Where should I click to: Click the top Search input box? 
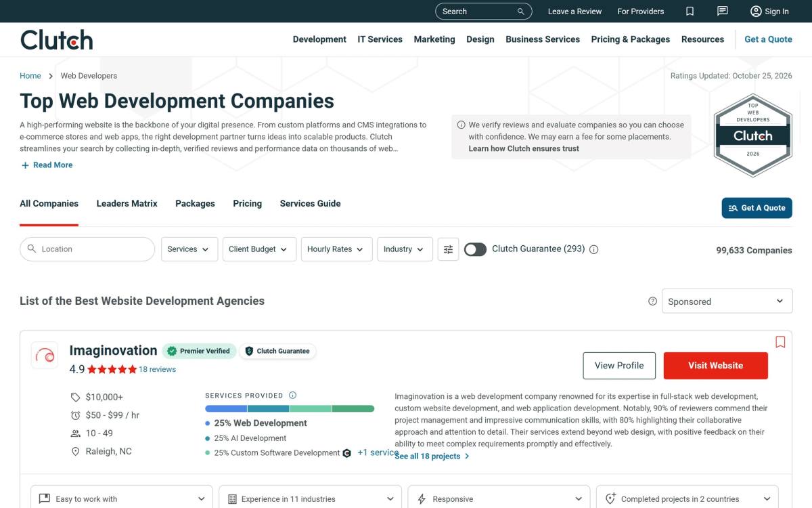(484, 12)
